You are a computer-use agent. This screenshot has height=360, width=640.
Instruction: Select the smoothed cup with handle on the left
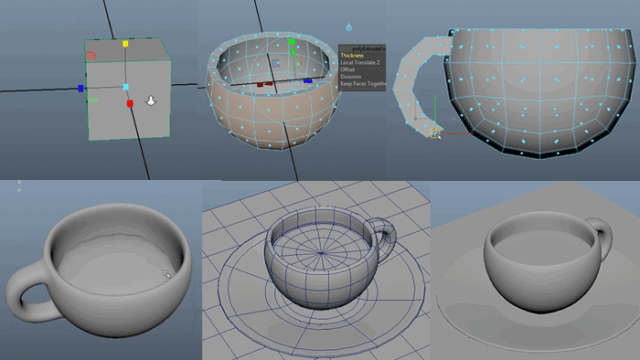98,270
